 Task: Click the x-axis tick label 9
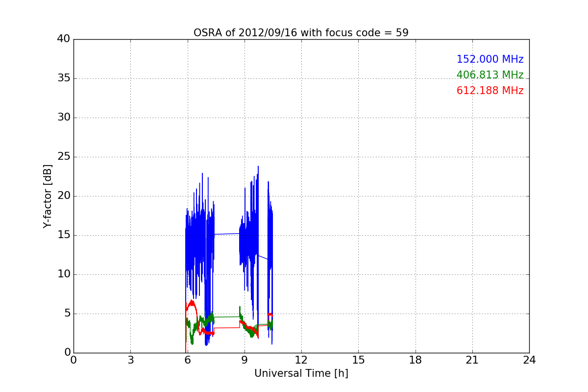tap(245, 360)
